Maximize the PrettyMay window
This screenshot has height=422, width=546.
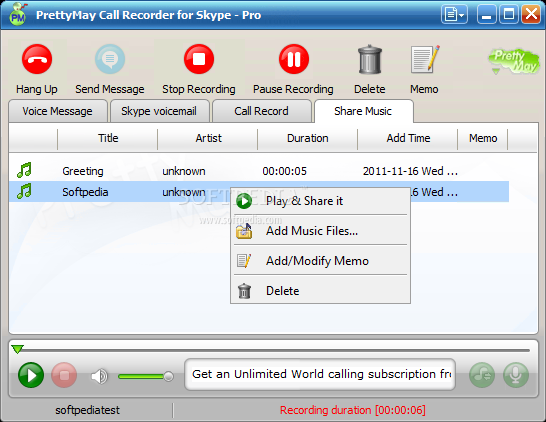pyautogui.click(x=509, y=15)
